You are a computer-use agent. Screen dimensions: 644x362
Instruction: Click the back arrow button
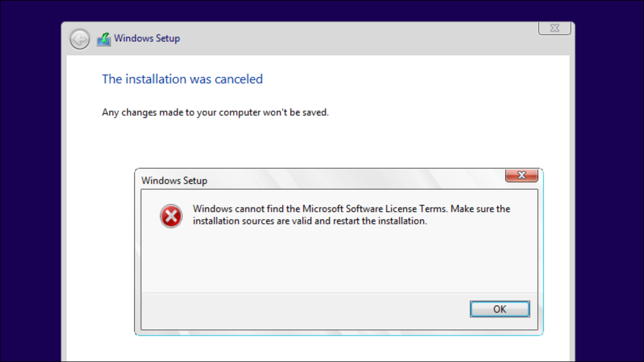[x=79, y=39]
